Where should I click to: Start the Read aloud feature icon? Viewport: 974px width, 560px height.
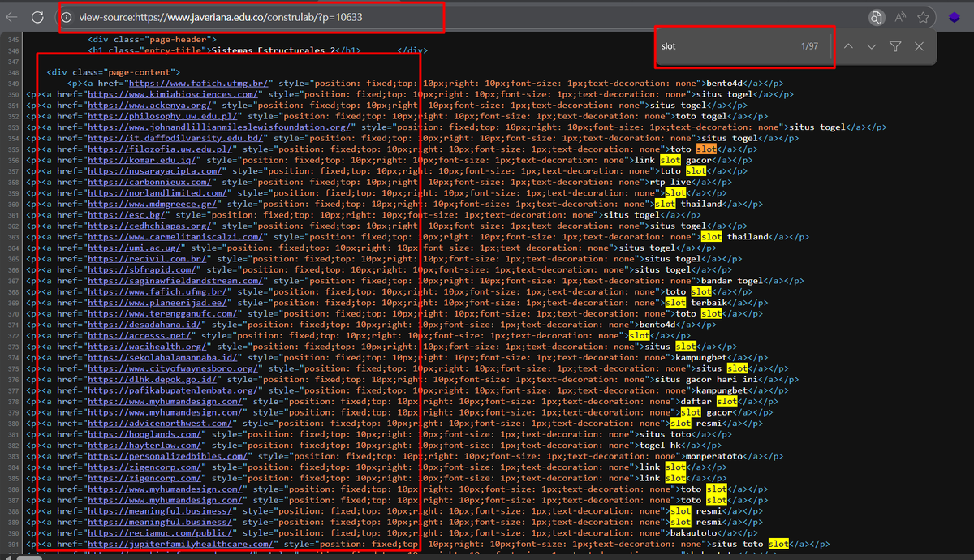900,17
